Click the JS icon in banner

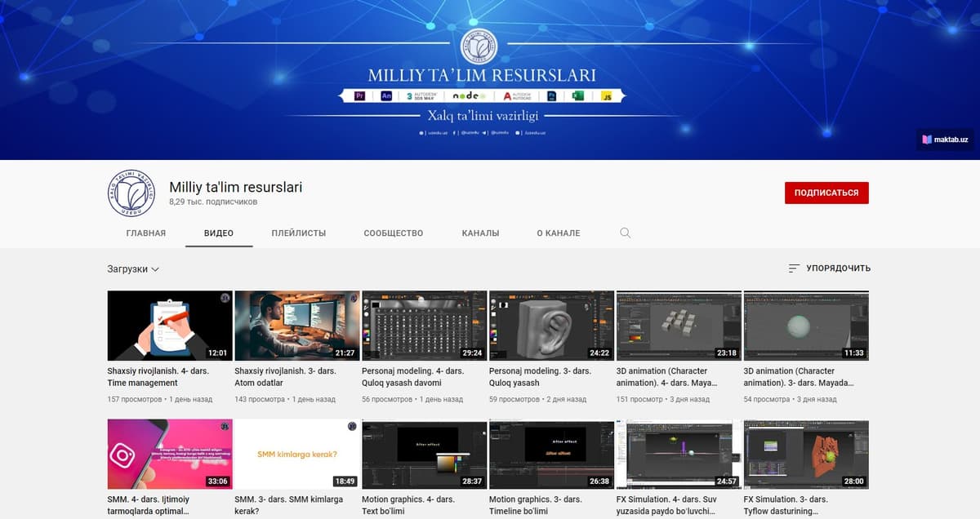(x=607, y=96)
